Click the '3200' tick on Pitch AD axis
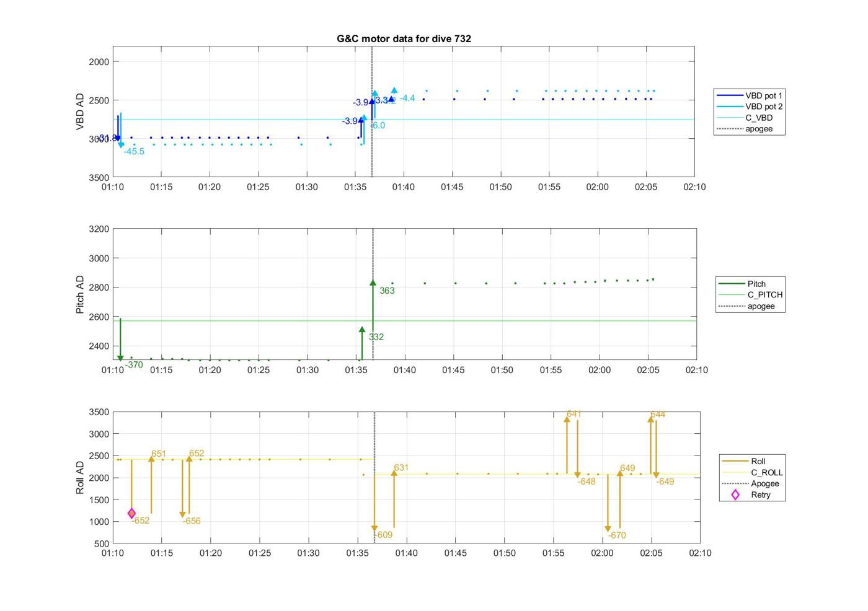868x611 pixels. (99, 229)
